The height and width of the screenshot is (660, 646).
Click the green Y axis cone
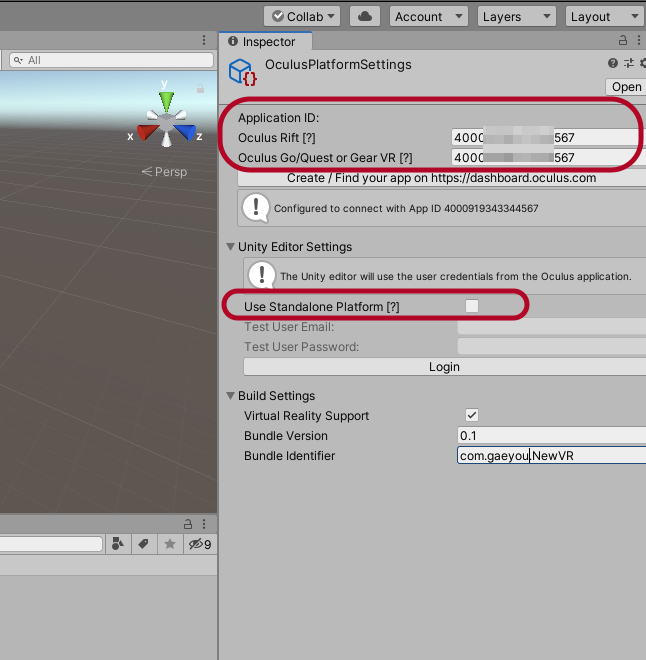point(166,101)
